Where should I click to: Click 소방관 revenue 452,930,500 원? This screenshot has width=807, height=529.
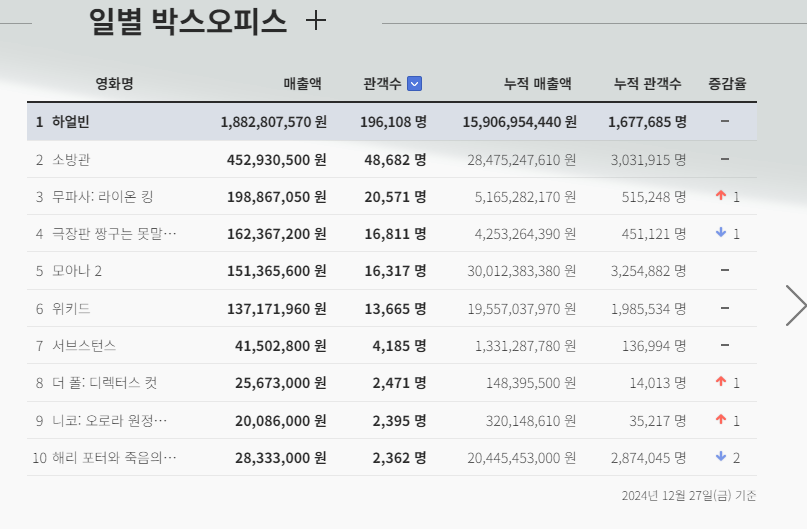tap(276, 160)
